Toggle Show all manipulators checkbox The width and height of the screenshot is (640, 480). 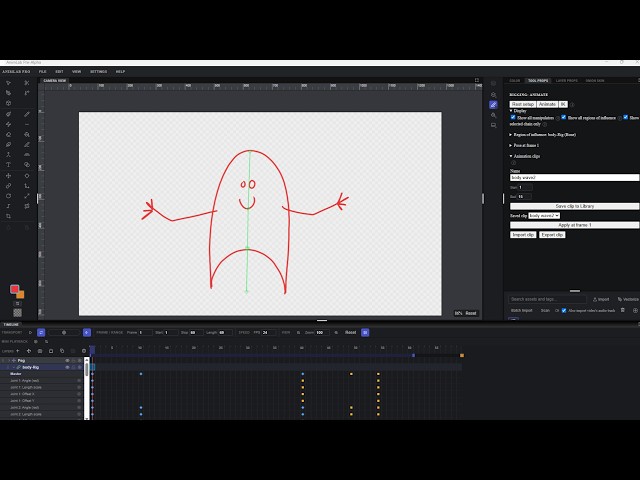[x=513, y=118]
